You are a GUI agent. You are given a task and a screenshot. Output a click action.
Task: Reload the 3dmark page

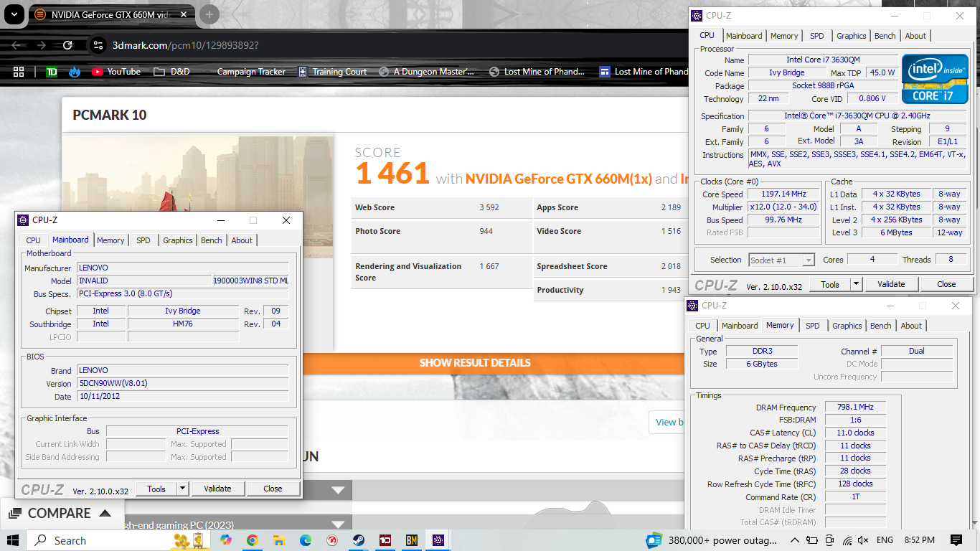pyautogui.click(x=67, y=45)
